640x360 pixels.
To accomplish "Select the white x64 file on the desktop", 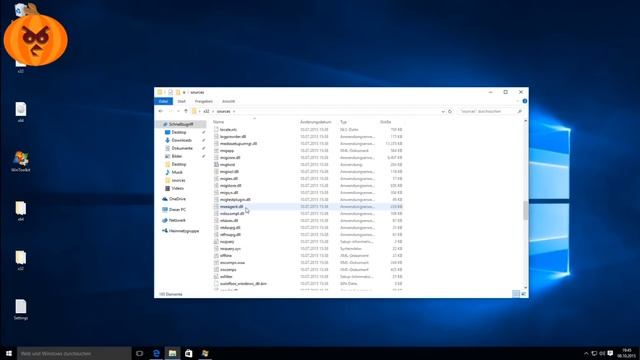I will pos(21,112).
